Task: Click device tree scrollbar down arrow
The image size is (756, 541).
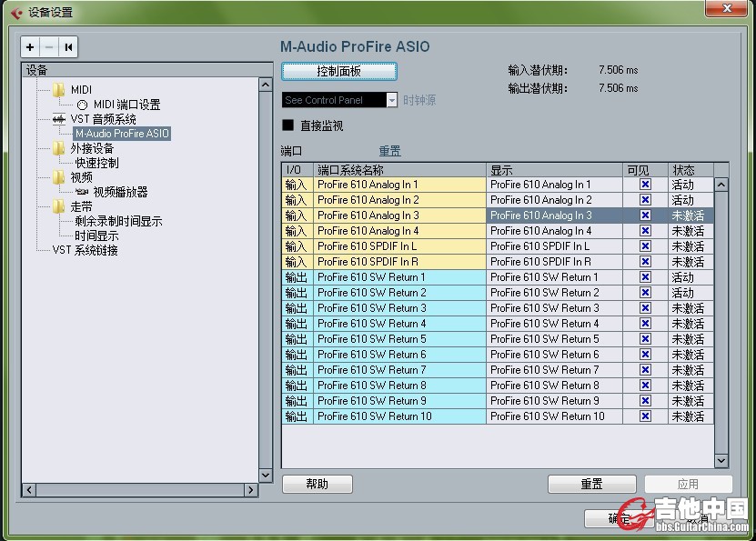Action: point(265,476)
